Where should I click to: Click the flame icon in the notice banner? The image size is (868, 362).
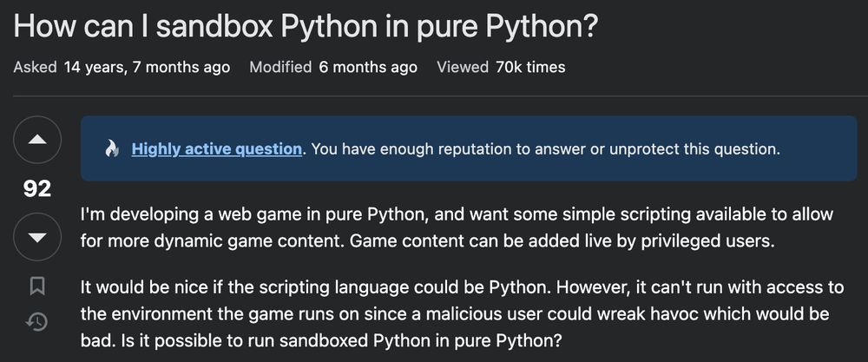tap(112, 148)
